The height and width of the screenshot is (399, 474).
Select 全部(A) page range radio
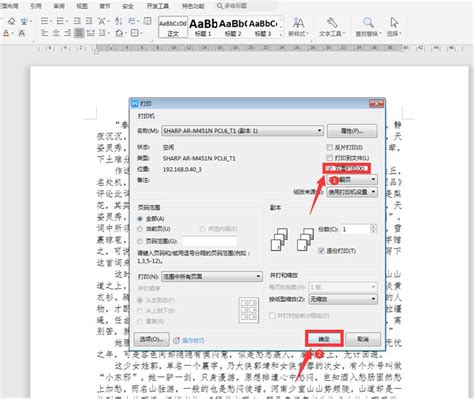tap(140, 219)
